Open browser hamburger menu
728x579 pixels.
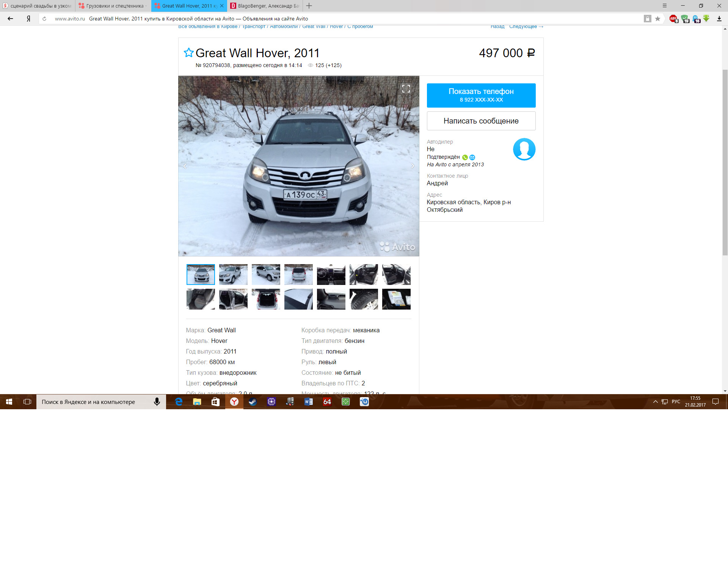click(x=665, y=6)
